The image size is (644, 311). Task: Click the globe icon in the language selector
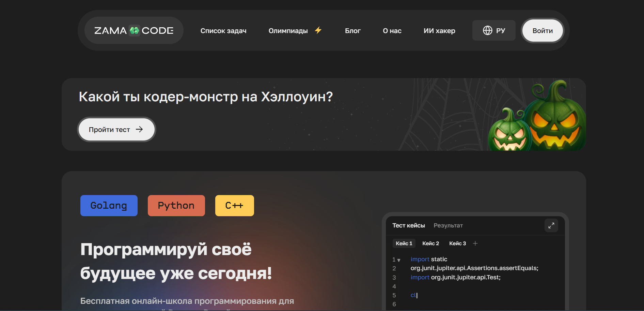click(x=488, y=30)
